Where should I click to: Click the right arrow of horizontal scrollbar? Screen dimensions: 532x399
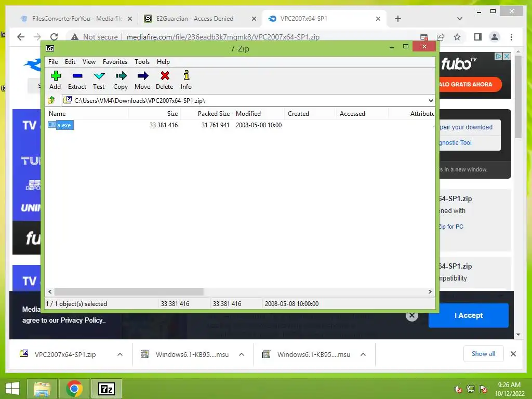(430, 292)
